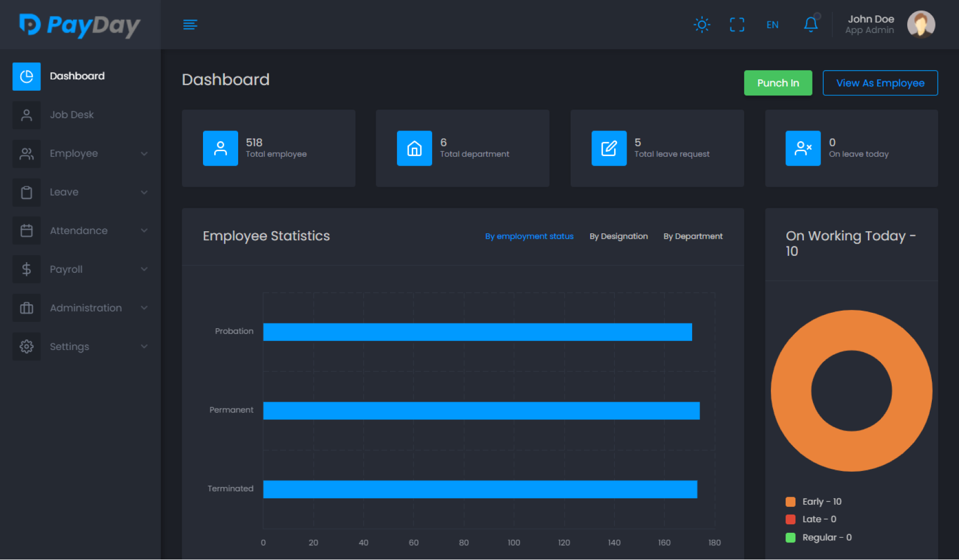Toggle light mode with the sun icon
This screenshot has height=560, width=959.
pos(702,25)
